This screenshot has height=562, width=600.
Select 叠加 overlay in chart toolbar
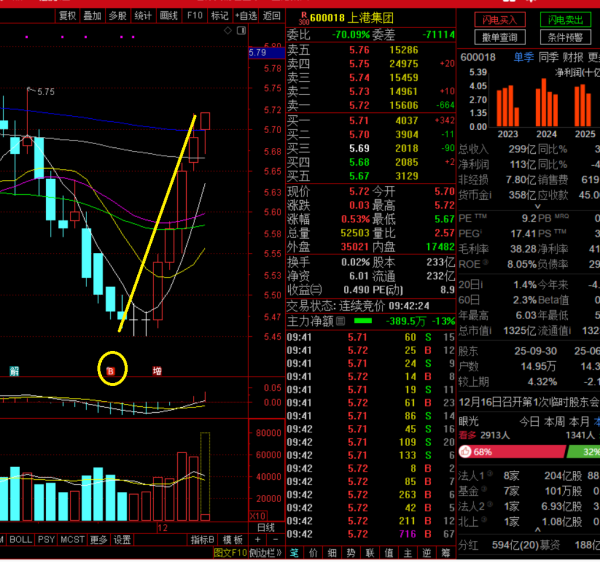click(x=93, y=16)
